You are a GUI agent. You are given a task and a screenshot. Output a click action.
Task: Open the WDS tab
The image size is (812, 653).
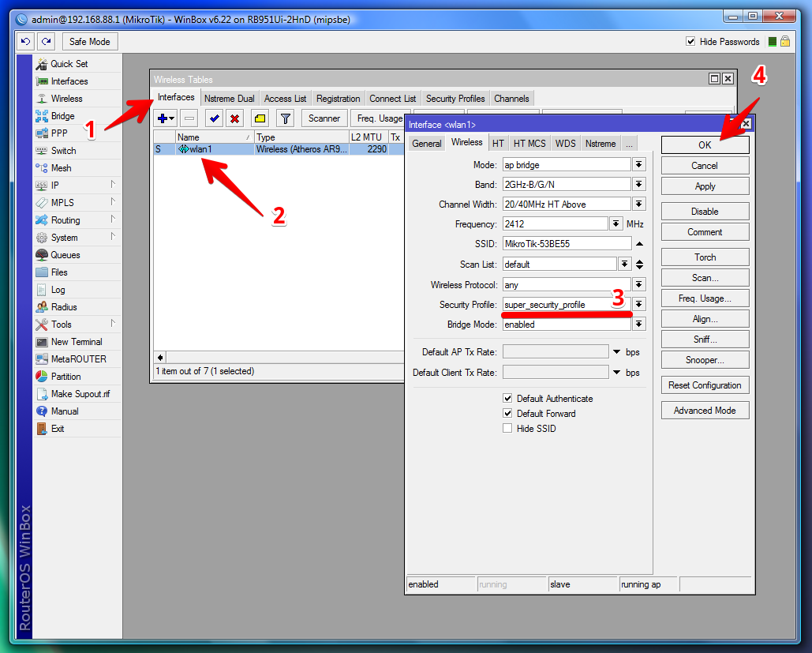pos(566,144)
